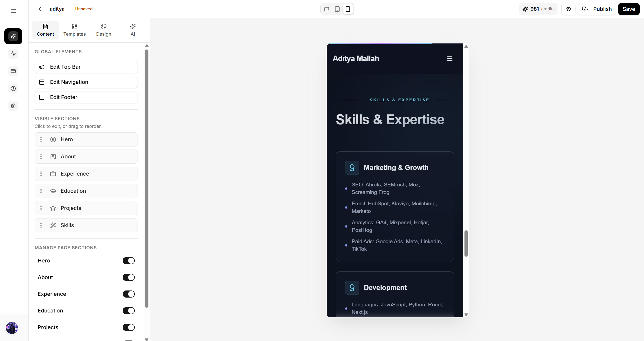Save the current page
This screenshot has height=341, width=644.
629,9
